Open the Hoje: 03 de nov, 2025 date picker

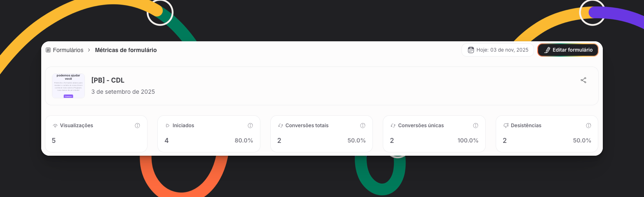click(x=498, y=50)
